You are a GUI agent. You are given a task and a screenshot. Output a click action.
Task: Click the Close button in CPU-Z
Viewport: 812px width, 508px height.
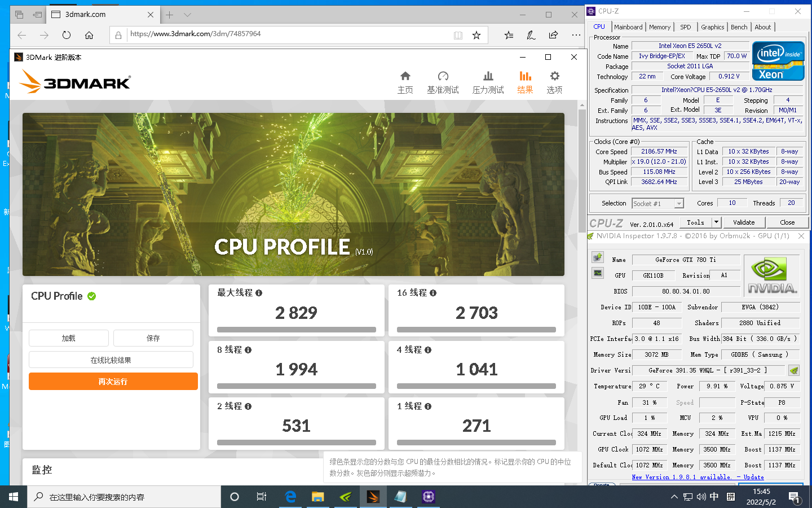(787, 222)
